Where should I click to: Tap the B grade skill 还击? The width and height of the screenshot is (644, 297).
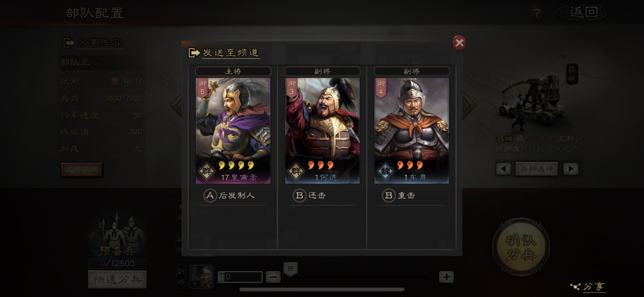pyautogui.click(x=310, y=196)
